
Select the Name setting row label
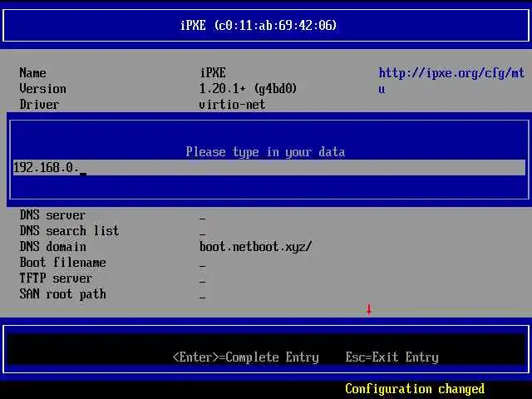point(32,72)
